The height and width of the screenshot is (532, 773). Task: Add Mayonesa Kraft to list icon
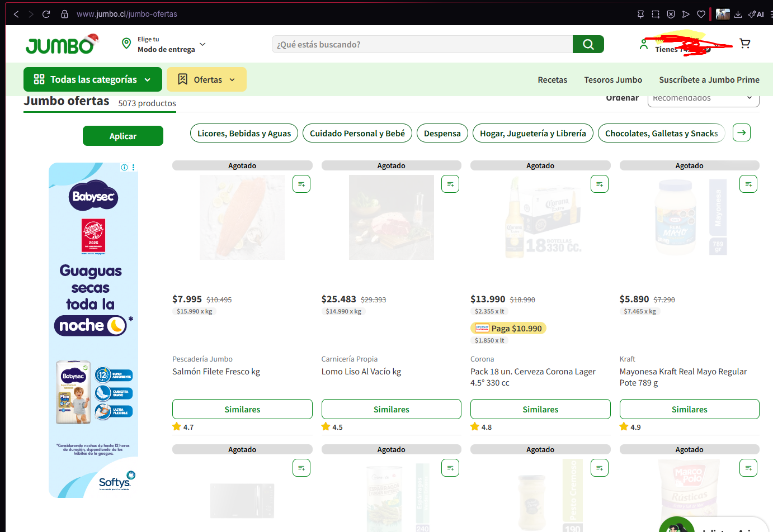(748, 184)
